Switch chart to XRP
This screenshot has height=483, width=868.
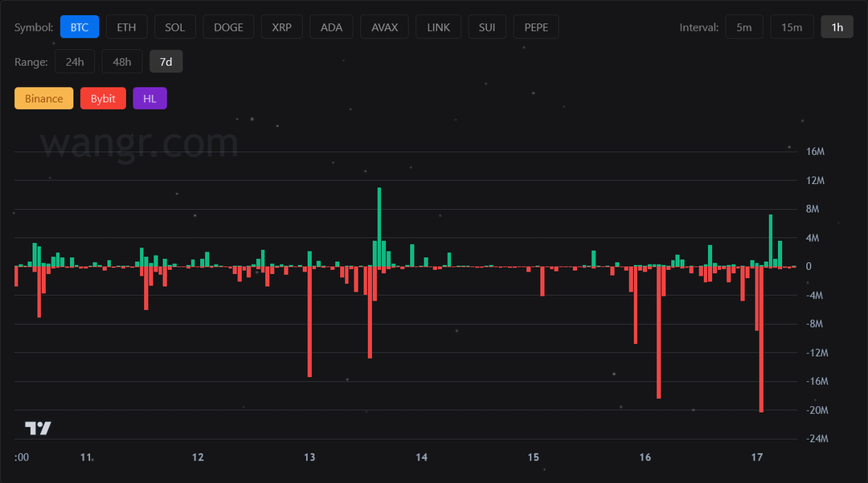(x=281, y=27)
